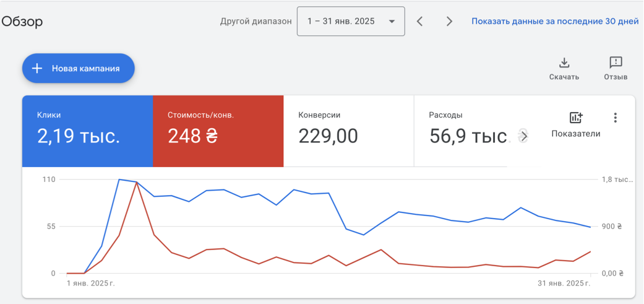This screenshot has height=304, width=644.
Task: Open the Feedback (Отзыв) icon
Action: [x=616, y=63]
